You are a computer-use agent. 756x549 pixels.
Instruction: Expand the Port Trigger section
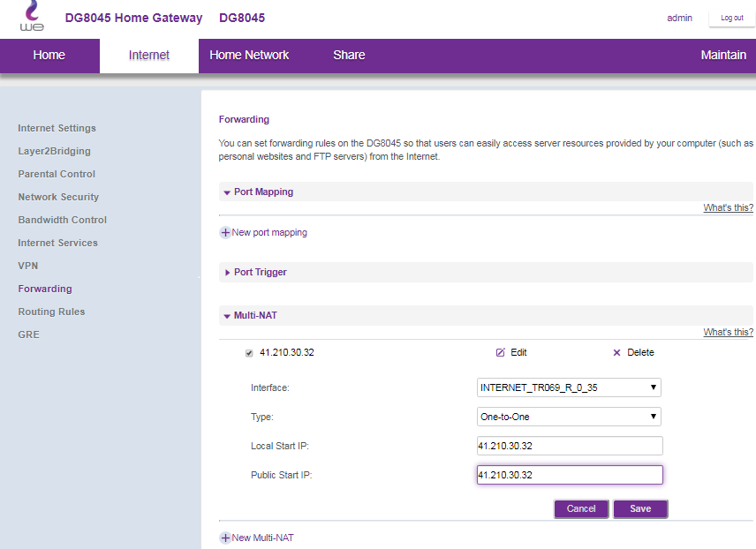(227, 273)
